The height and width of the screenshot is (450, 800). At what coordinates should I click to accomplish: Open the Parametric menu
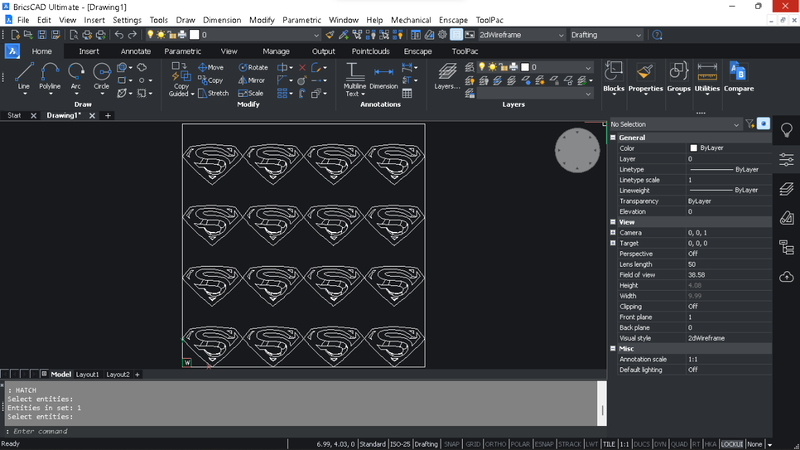tap(301, 20)
